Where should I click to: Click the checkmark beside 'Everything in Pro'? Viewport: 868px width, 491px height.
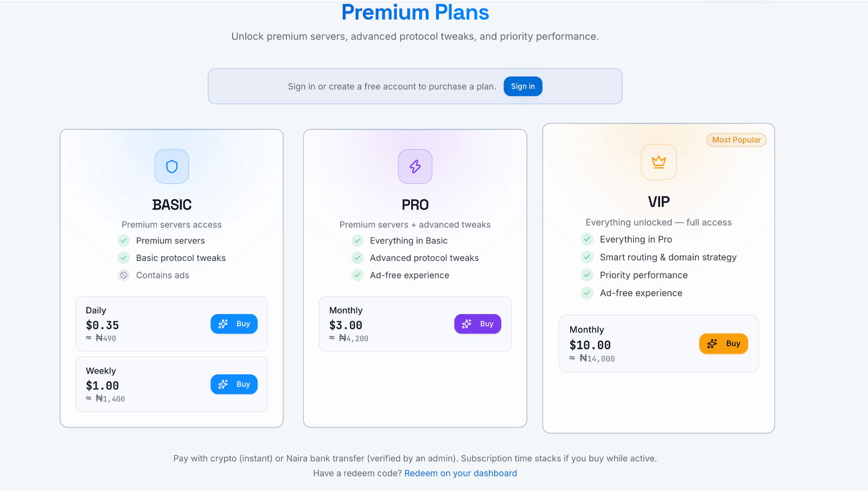pos(587,239)
